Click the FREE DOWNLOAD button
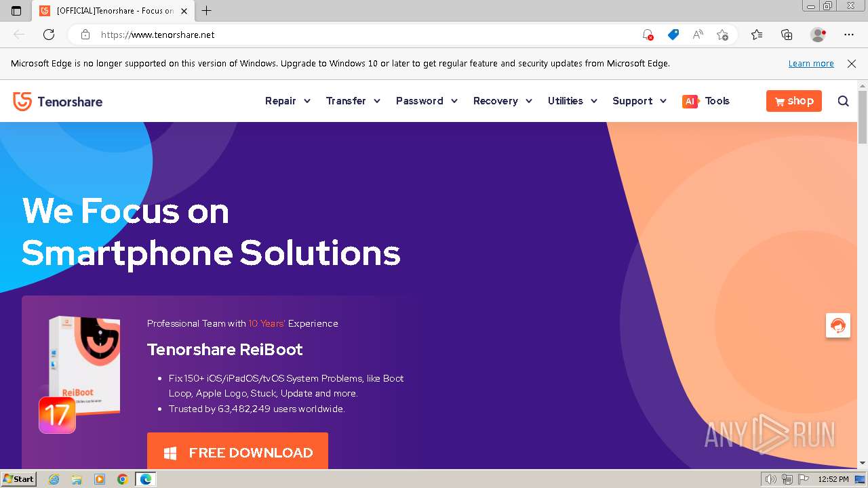This screenshot has height=488, width=868. point(237,451)
